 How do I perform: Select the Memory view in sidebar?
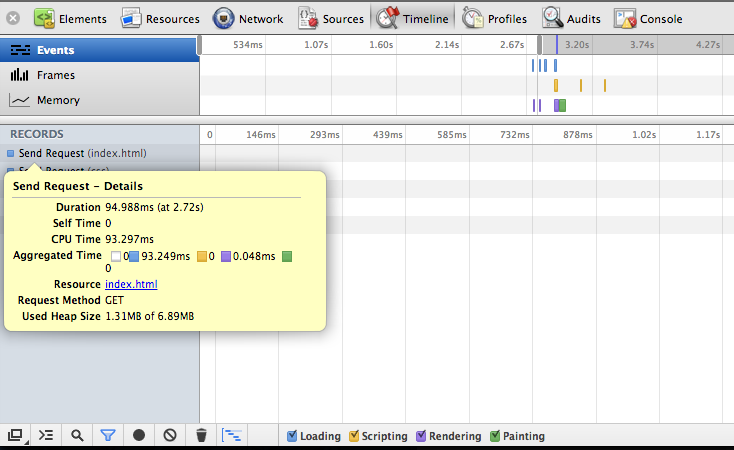(x=58, y=100)
